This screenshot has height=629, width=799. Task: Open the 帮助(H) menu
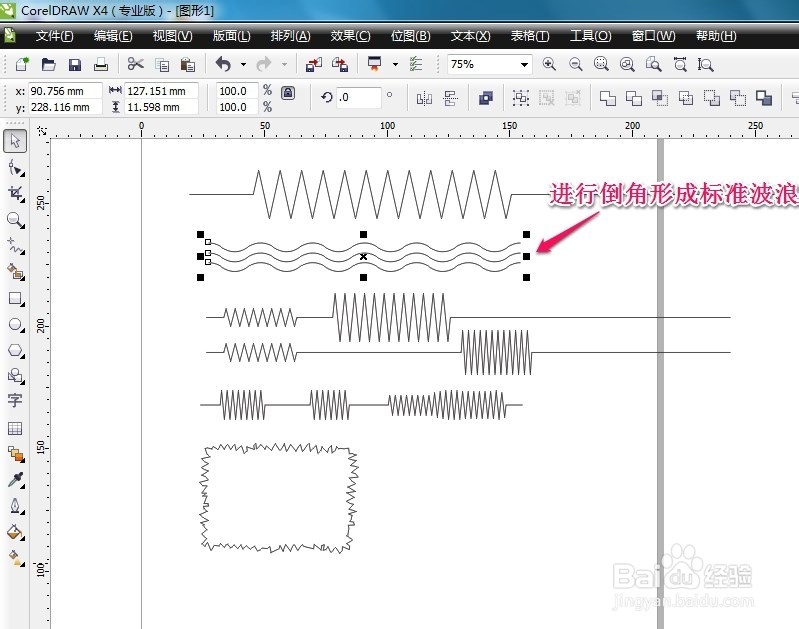click(716, 36)
